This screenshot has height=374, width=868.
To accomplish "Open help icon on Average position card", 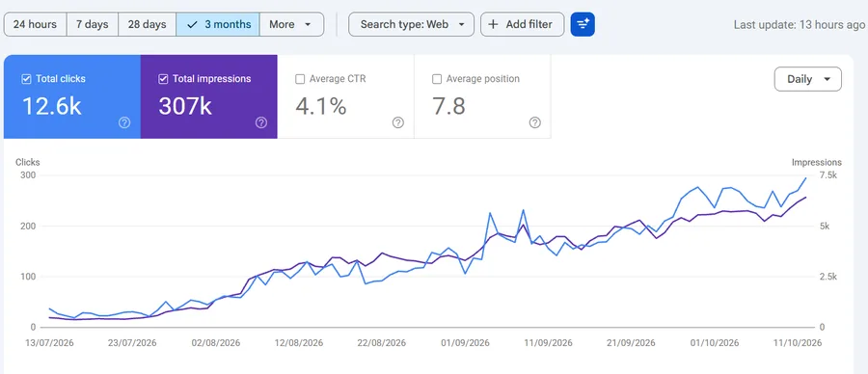I will [x=534, y=122].
